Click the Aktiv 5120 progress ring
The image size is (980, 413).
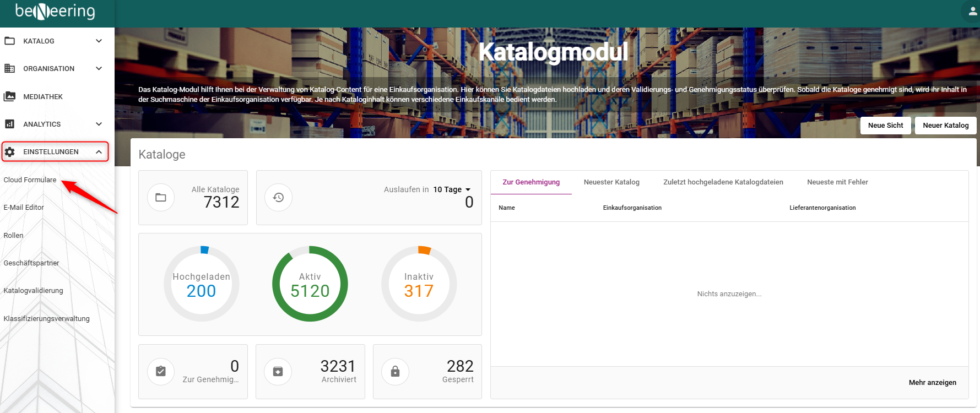[x=310, y=284]
